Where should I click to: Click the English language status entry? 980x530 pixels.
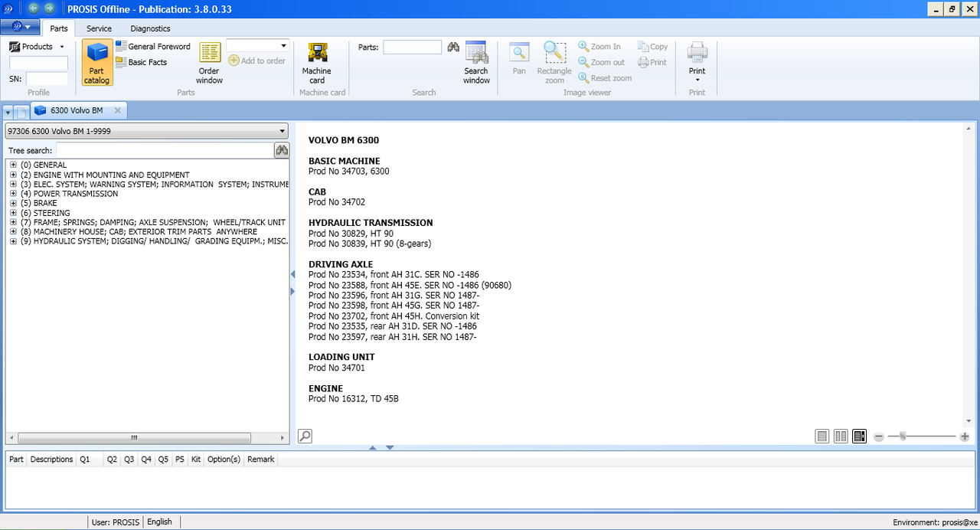click(159, 522)
